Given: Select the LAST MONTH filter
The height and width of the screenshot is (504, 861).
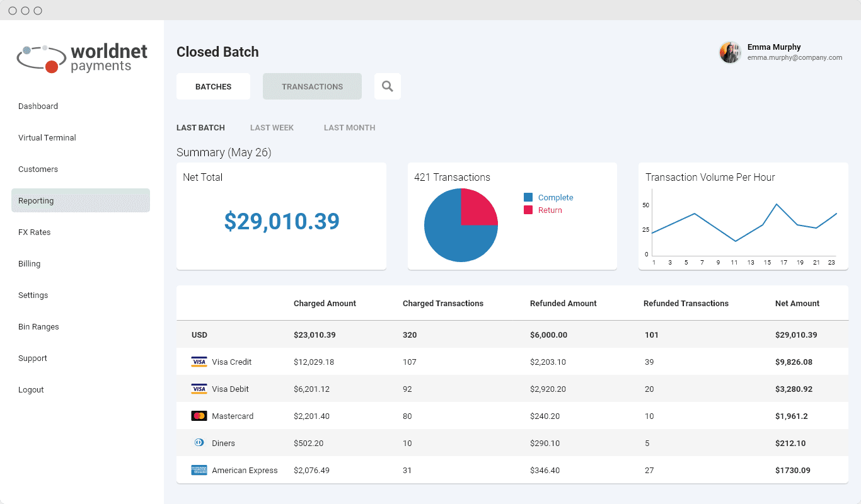Looking at the screenshot, I should point(349,127).
